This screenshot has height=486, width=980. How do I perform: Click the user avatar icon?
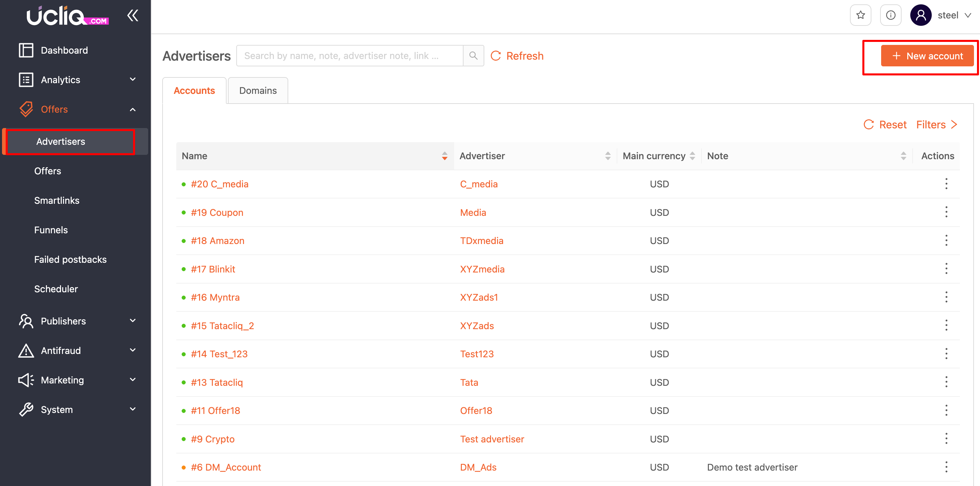click(x=920, y=15)
